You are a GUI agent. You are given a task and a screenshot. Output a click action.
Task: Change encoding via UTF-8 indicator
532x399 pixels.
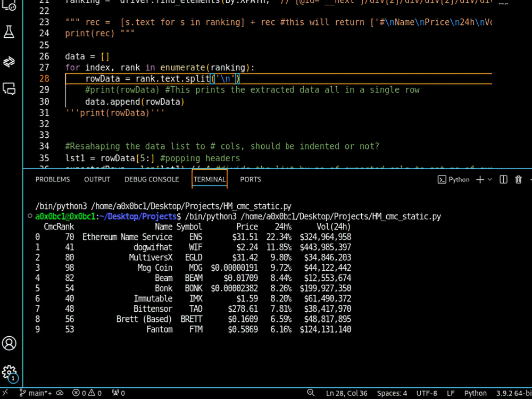(427, 393)
